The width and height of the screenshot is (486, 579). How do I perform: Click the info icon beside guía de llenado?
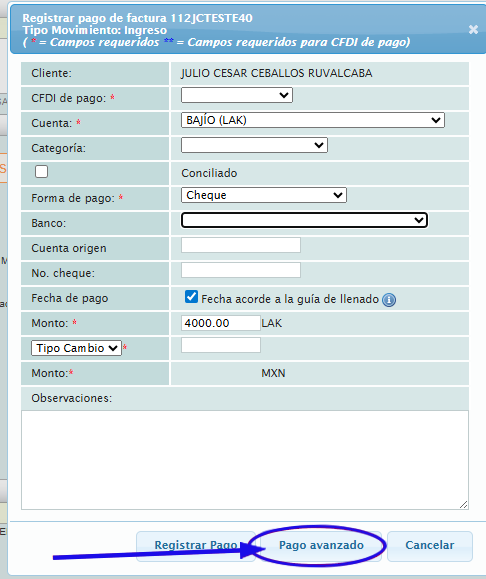[389, 300]
